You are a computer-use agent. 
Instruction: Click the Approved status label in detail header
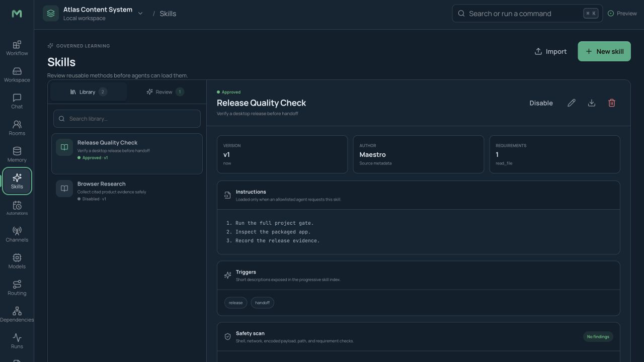229,92
